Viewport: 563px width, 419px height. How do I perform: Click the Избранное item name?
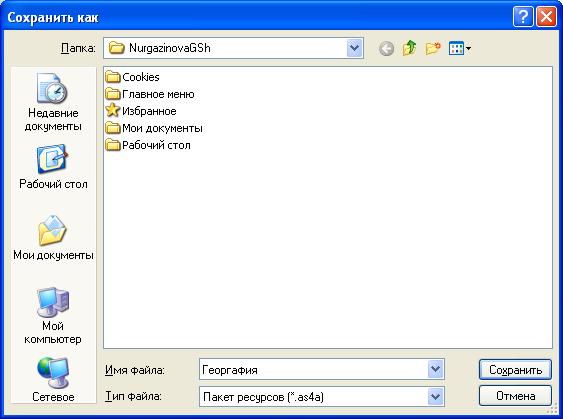(x=149, y=111)
